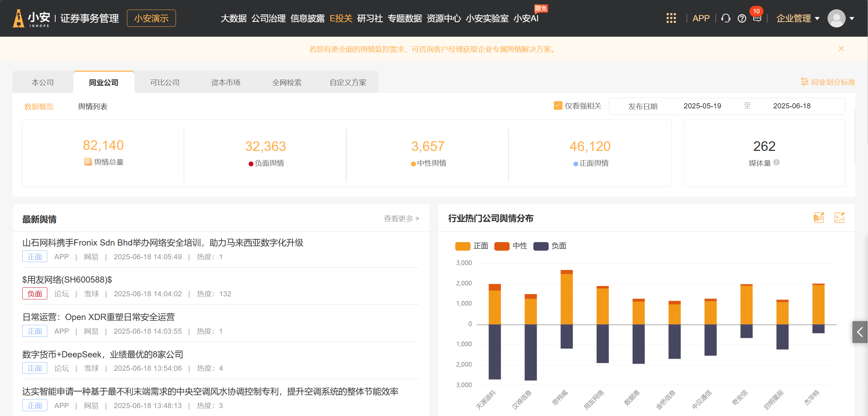This screenshot has height=416, width=868.
Task: Open the messages icon with badge 10
Action: 757,18
